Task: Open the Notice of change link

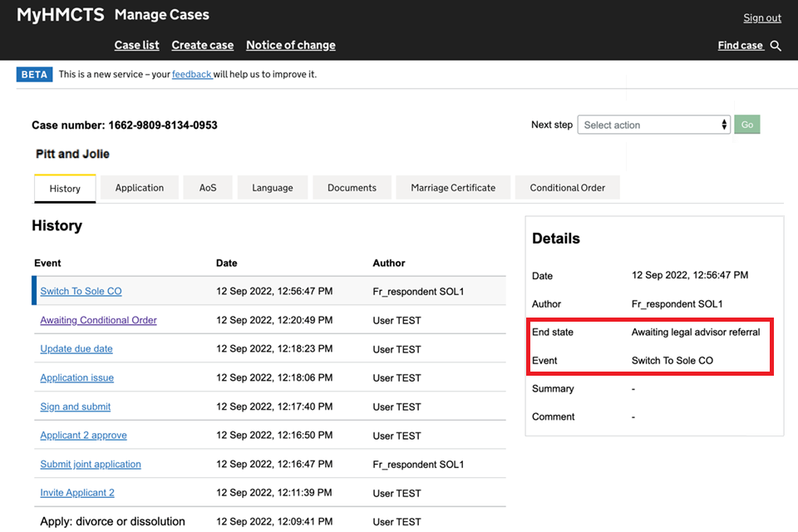Action: coord(291,45)
